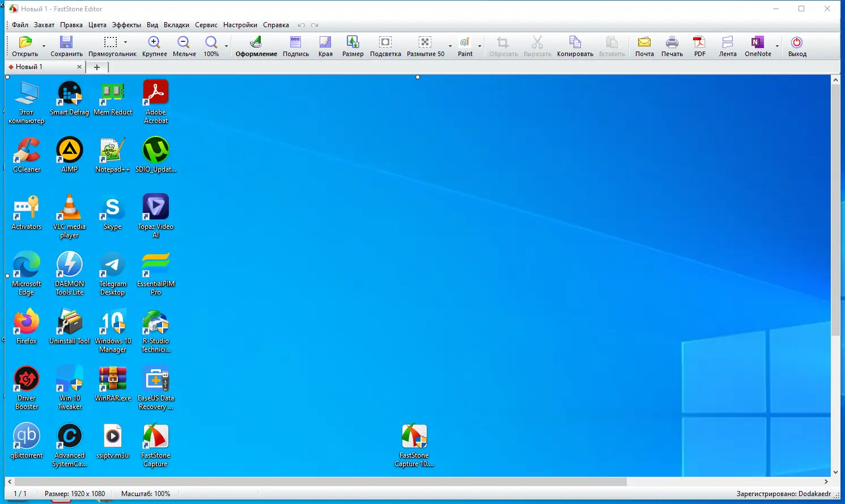Send the capture to OneNote
Screen dimensions: 845x504
(x=758, y=46)
